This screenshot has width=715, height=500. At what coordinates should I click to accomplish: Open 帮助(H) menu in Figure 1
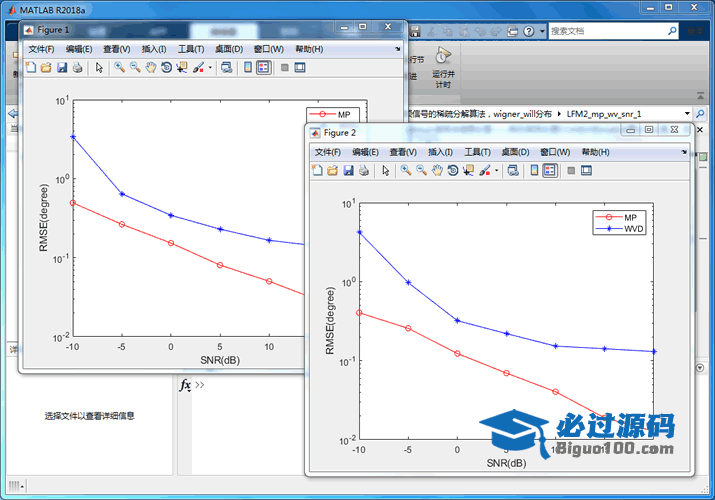(309, 49)
